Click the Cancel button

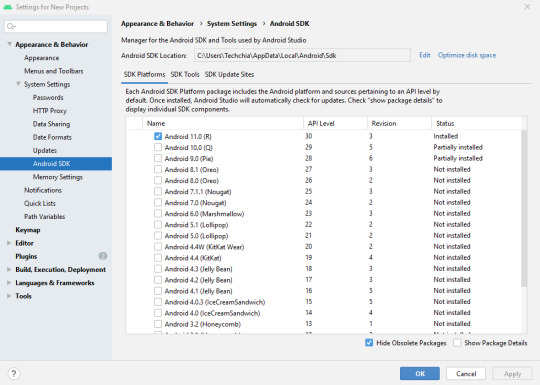point(466,374)
